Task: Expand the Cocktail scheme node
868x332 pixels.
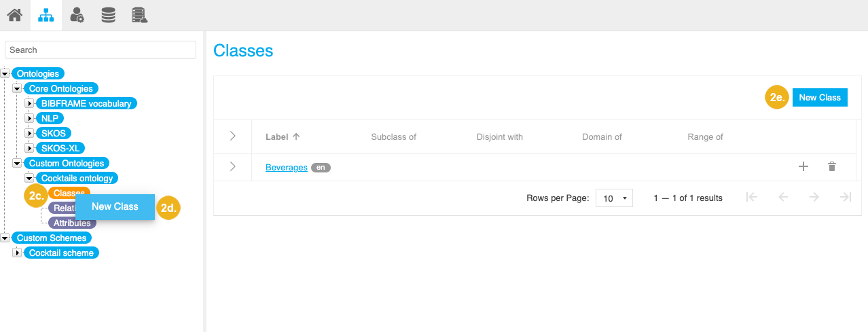Action: (x=17, y=253)
